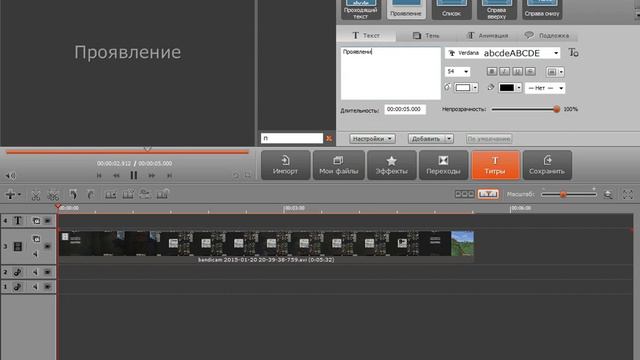Click the zoom-to-fit magnifier icon

(608, 195)
